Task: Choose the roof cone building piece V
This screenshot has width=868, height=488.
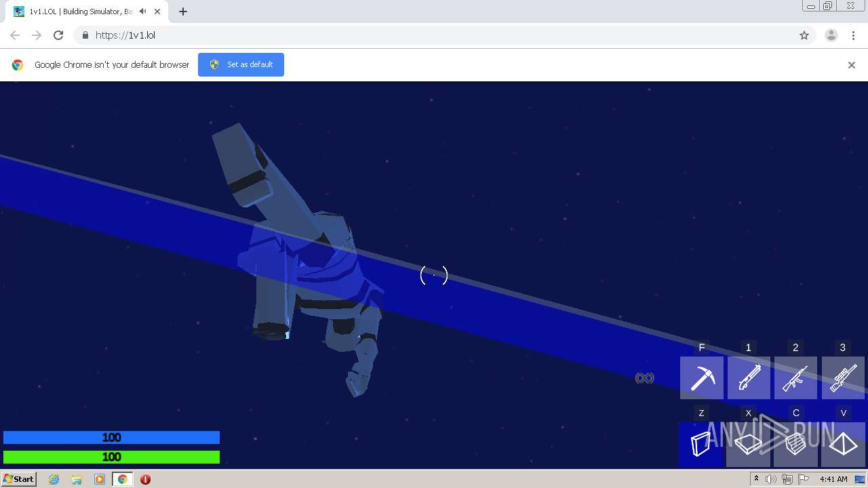Action: click(x=843, y=445)
